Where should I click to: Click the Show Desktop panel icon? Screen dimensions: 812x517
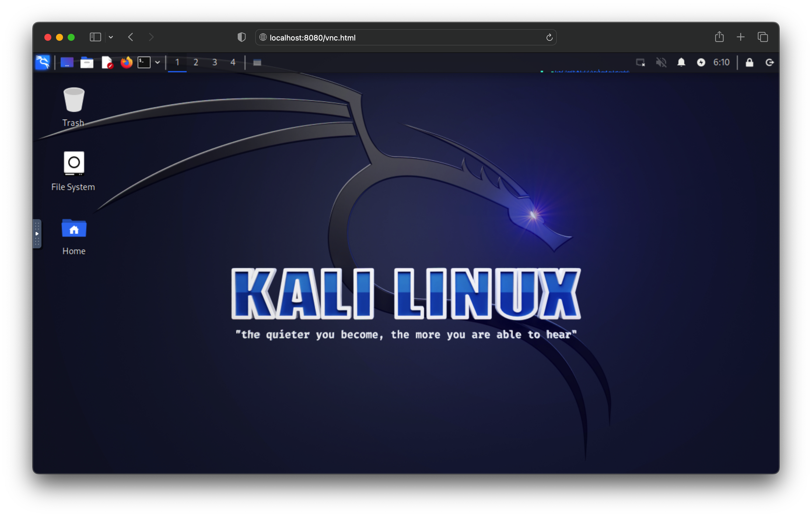pyautogui.click(x=67, y=62)
